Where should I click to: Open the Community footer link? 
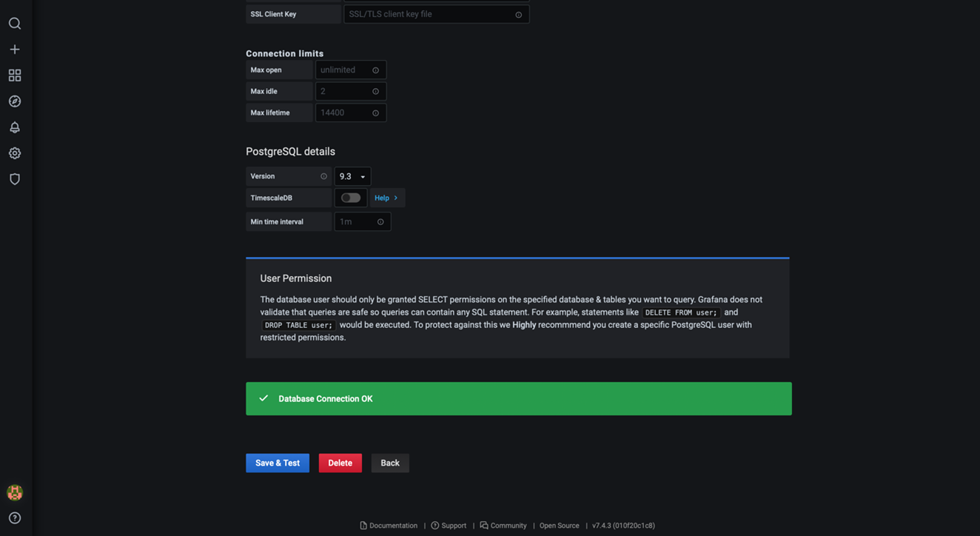coord(503,526)
